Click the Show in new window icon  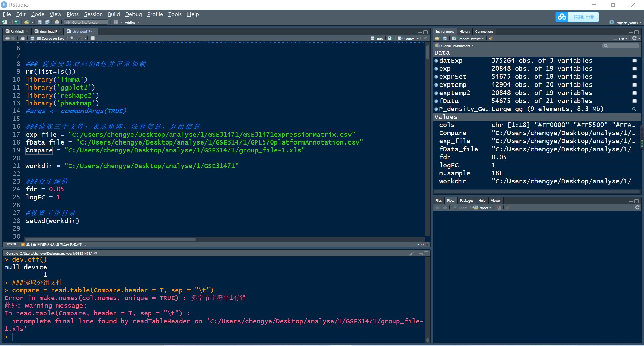[22, 39]
